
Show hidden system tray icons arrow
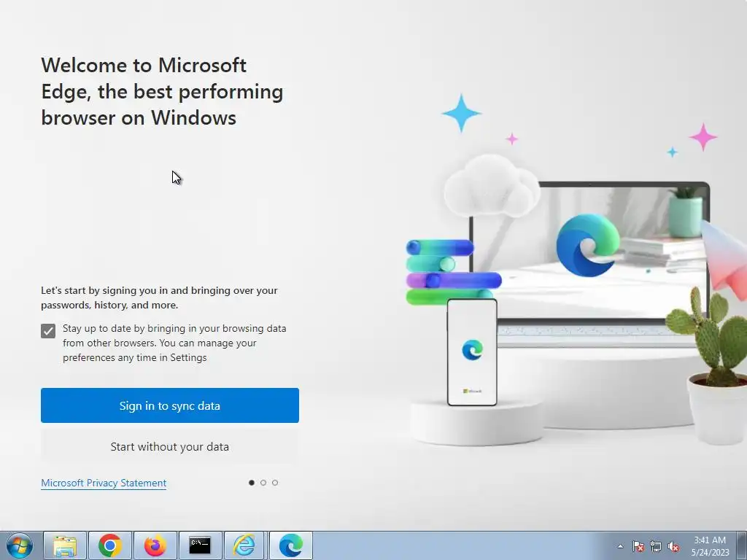point(620,546)
